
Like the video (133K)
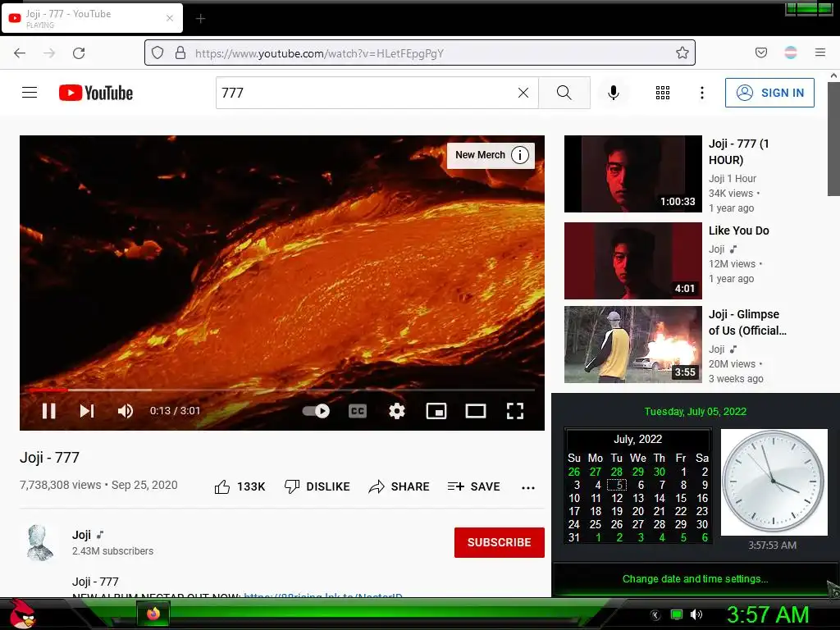(240, 486)
